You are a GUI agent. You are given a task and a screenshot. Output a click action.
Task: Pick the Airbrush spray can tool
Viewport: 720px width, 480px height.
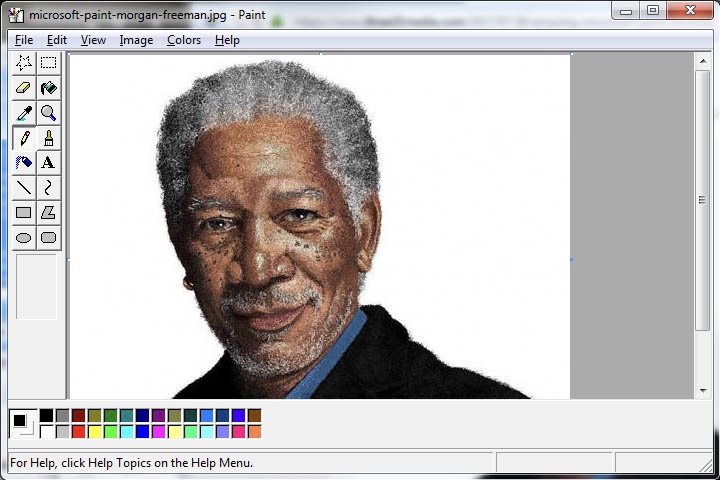24,163
